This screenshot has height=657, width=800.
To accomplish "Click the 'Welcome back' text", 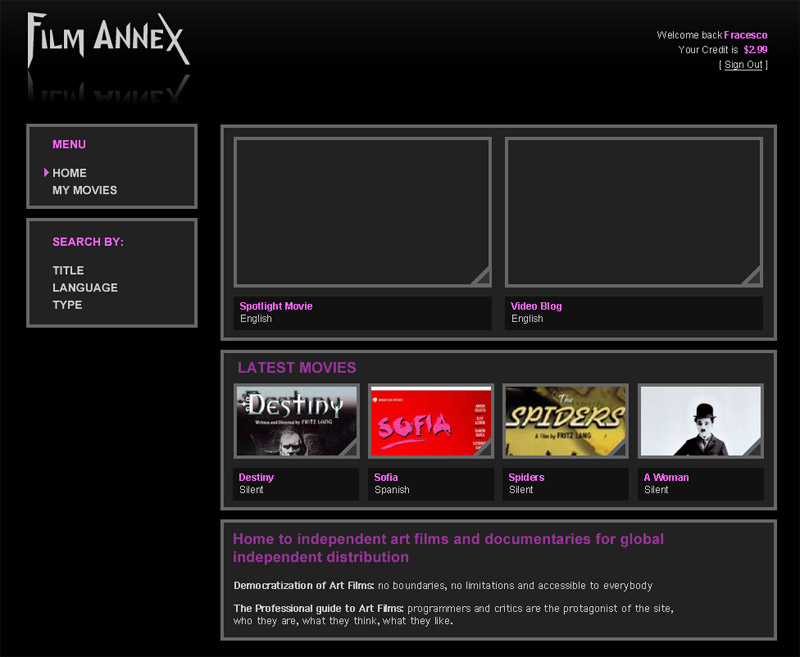I will (x=689, y=35).
